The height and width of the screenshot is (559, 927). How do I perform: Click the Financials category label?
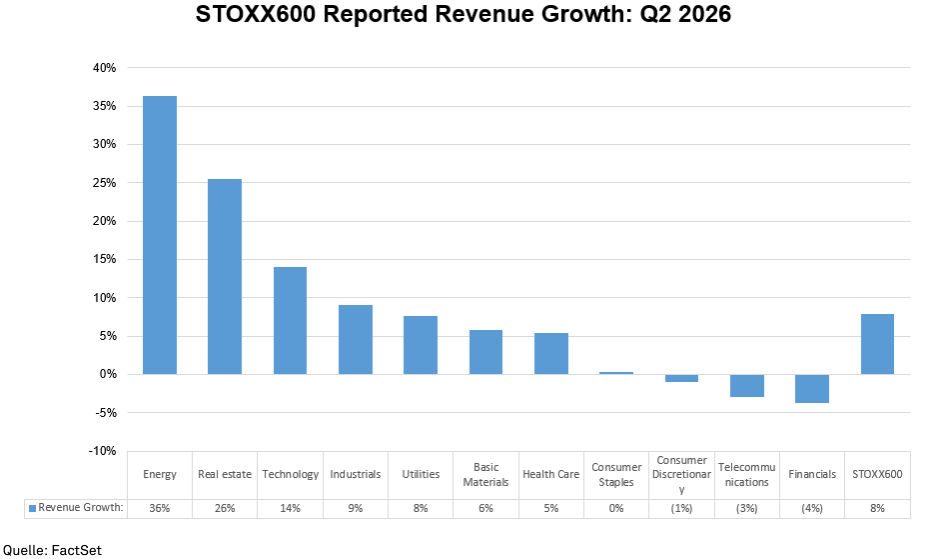pyautogui.click(x=812, y=474)
